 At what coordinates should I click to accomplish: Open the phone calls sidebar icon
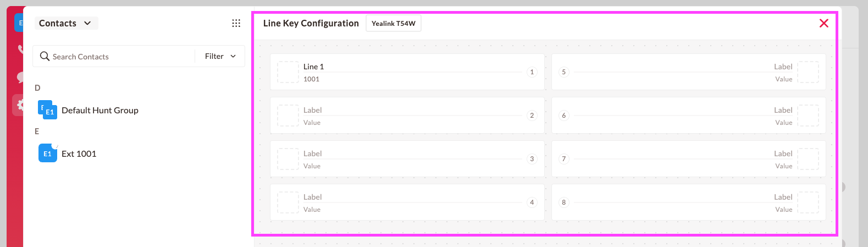[x=20, y=50]
